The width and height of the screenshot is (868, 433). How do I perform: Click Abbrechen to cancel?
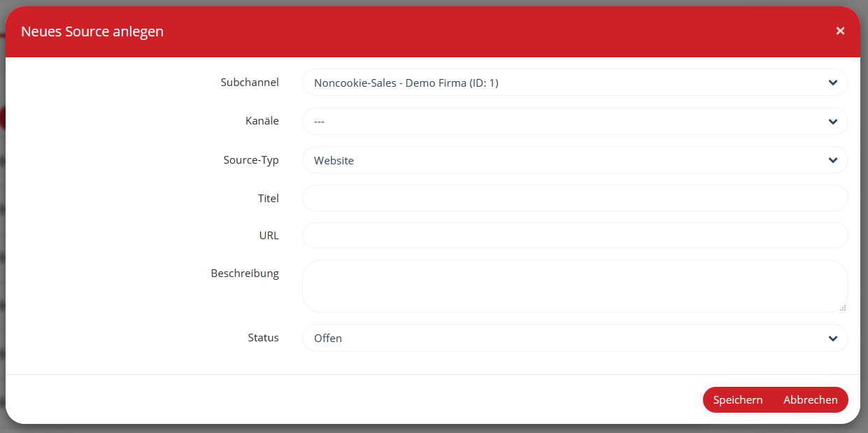click(x=810, y=400)
